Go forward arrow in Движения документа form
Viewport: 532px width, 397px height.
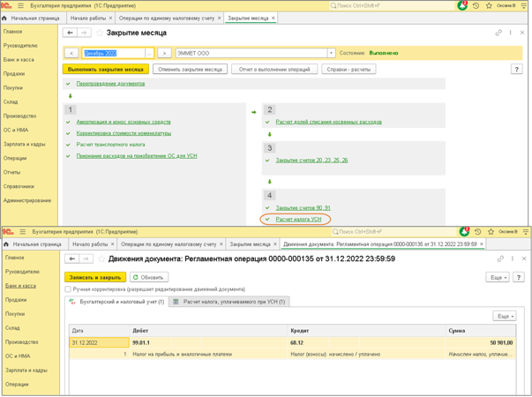86,258
